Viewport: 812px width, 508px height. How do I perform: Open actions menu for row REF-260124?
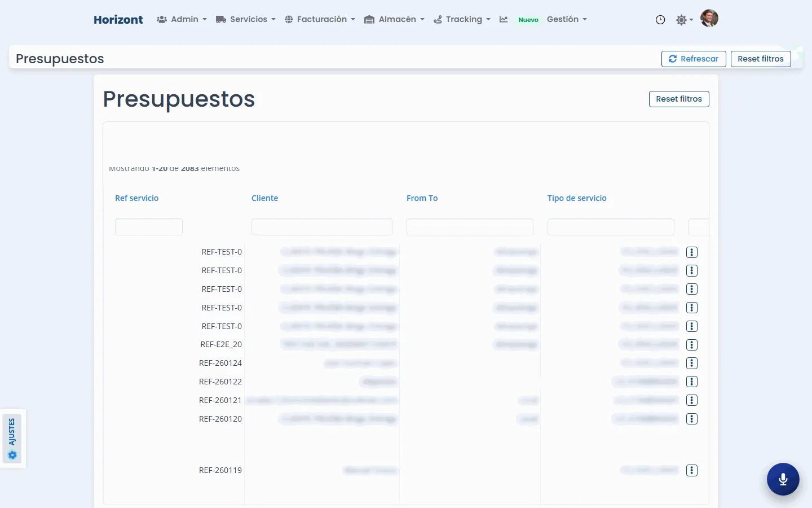click(692, 364)
